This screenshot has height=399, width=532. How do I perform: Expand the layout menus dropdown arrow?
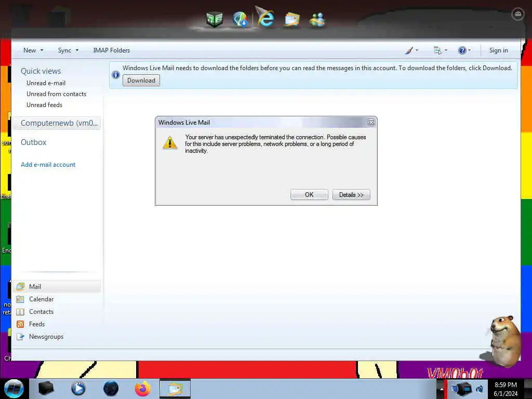(x=446, y=50)
